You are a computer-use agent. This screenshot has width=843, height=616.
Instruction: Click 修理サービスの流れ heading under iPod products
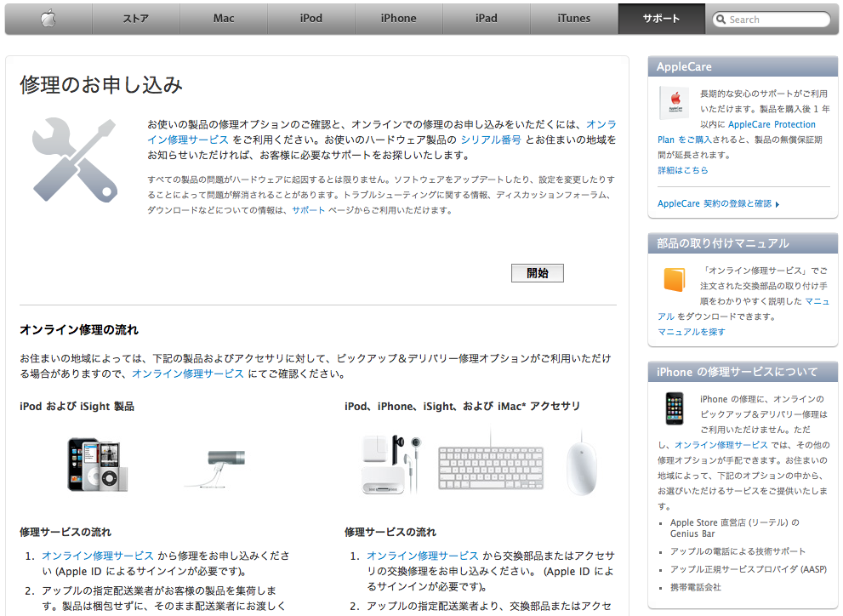point(66,532)
